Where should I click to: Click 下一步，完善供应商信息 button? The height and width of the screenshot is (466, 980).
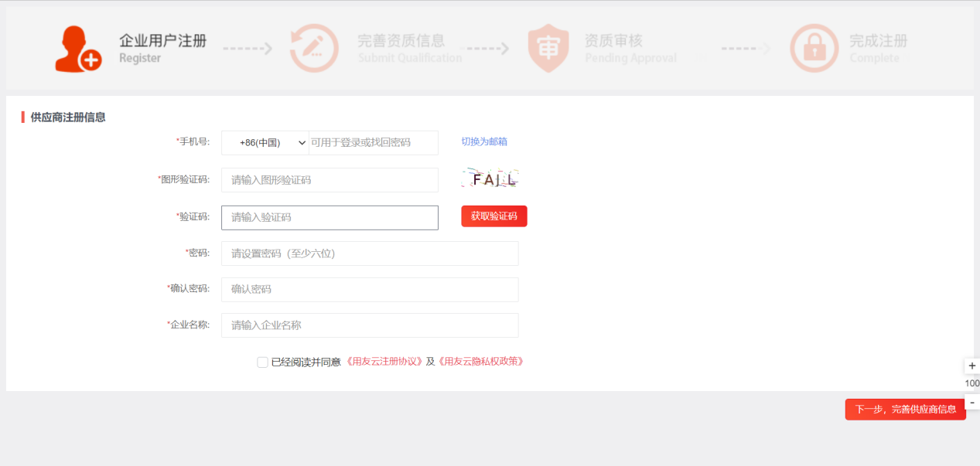[906, 410]
